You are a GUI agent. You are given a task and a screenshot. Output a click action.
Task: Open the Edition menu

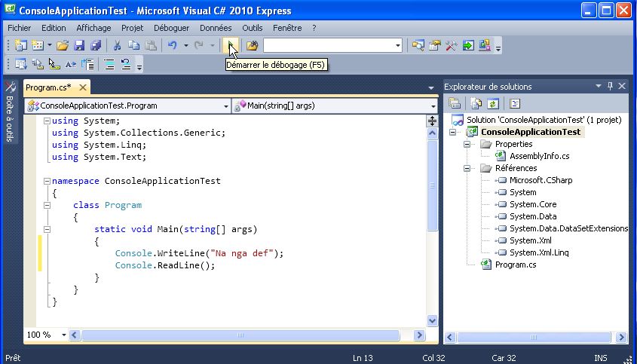54,28
